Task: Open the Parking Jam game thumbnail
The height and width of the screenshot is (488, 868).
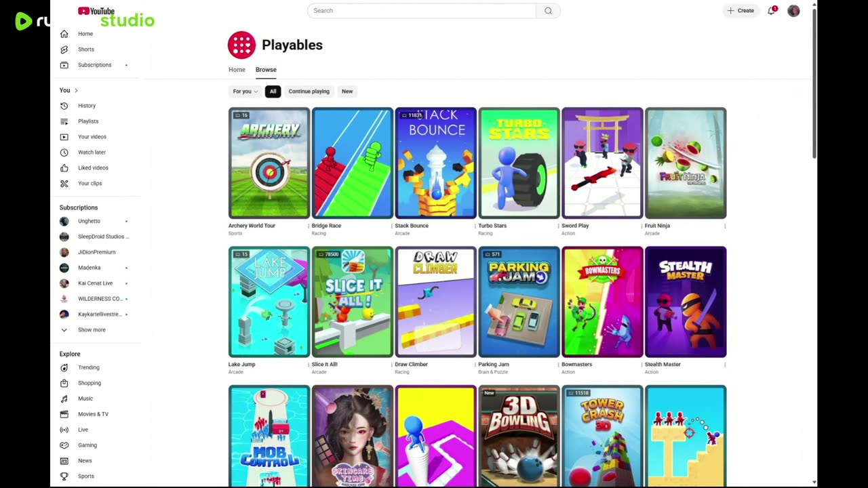Action: pyautogui.click(x=519, y=302)
